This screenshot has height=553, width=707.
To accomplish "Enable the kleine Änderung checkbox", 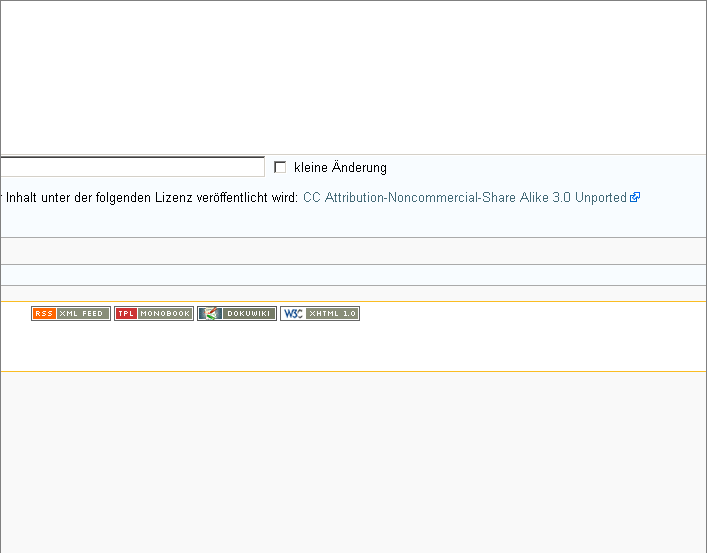I will pyautogui.click(x=280, y=168).
